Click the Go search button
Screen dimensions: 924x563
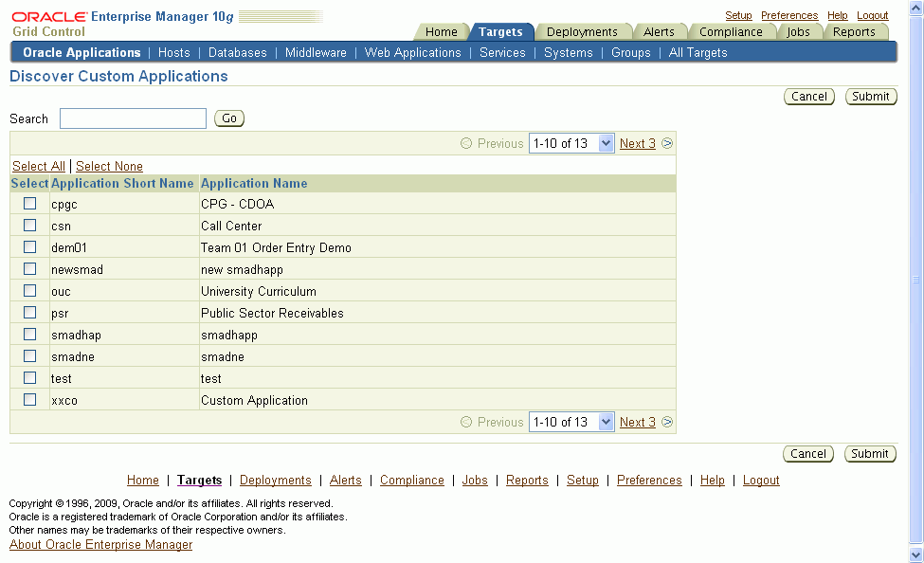(x=228, y=118)
